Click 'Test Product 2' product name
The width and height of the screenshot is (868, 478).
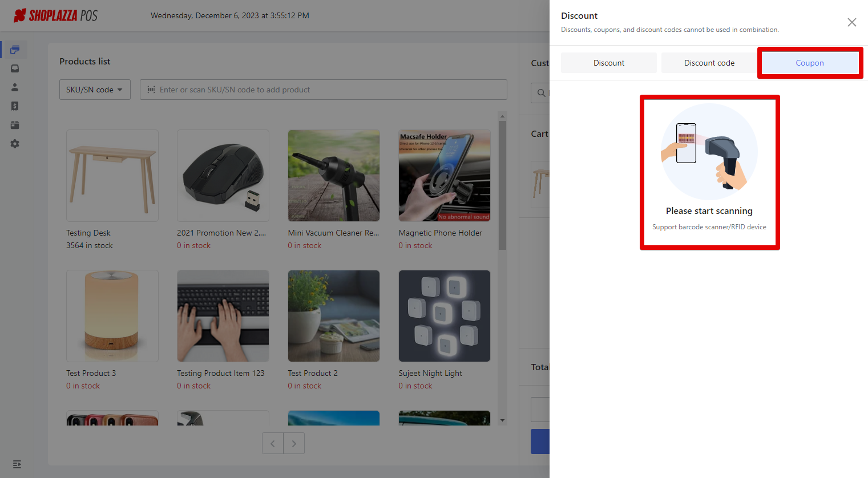pos(313,373)
